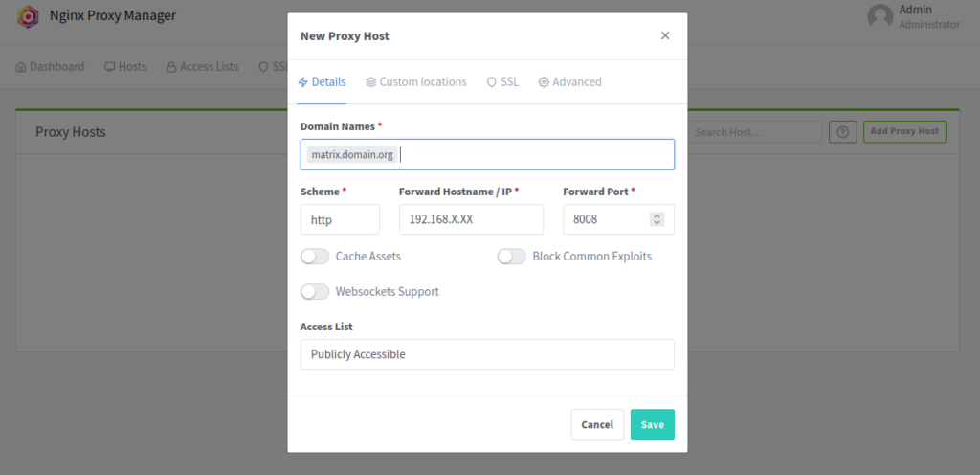Open the Custom locations tab
This screenshot has height=475, width=980.
416,81
